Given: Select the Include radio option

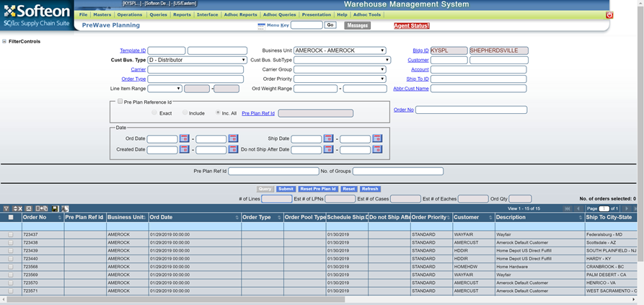Looking at the screenshot, I should (x=185, y=112).
